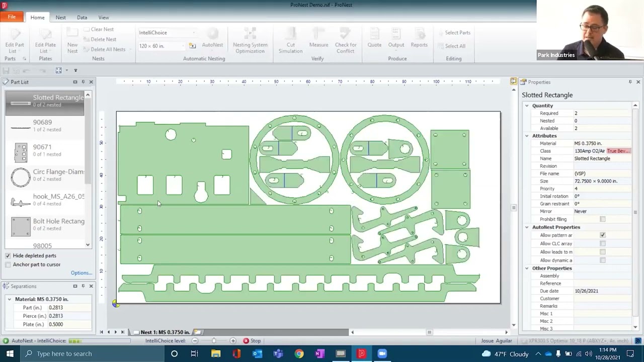Close the Part List panel
Viewport: 644px width, 362px height.
(x=91, y=82)
